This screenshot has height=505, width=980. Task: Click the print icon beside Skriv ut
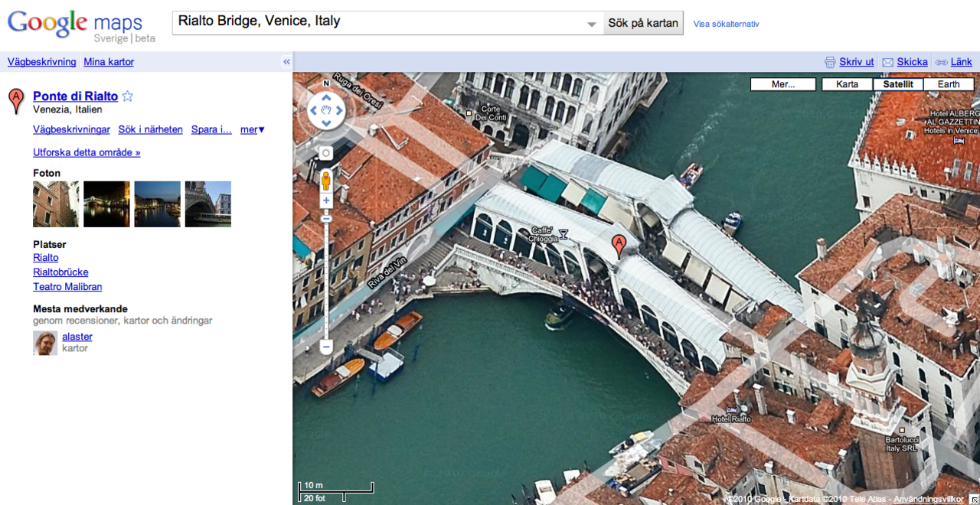click(831, 62)
